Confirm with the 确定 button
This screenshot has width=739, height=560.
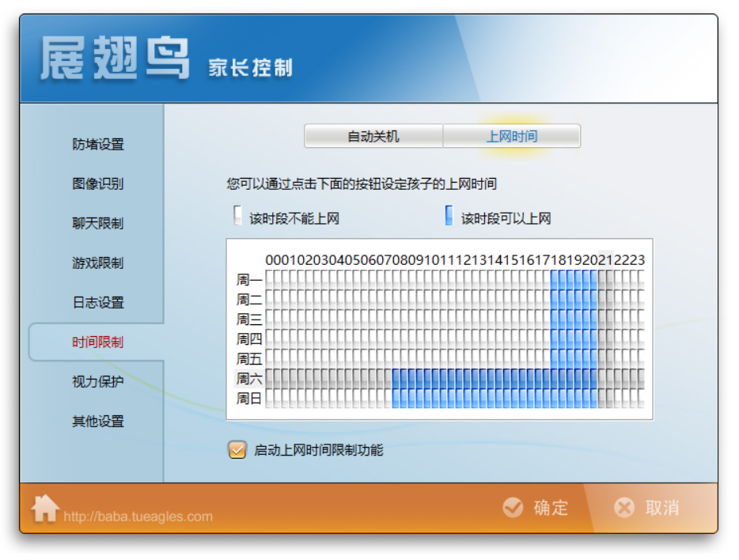pyautogui.click(x=536, y=508)
